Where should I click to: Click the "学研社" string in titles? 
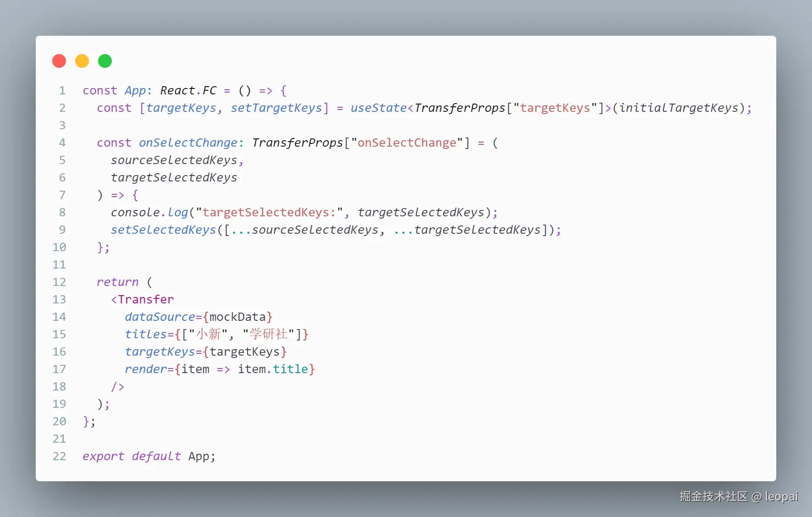tap(269, 335)
